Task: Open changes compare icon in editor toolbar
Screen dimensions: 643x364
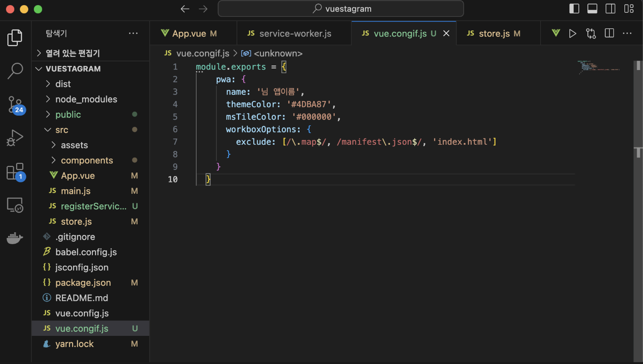Action: pyautogui.click(x=591, y=33)
